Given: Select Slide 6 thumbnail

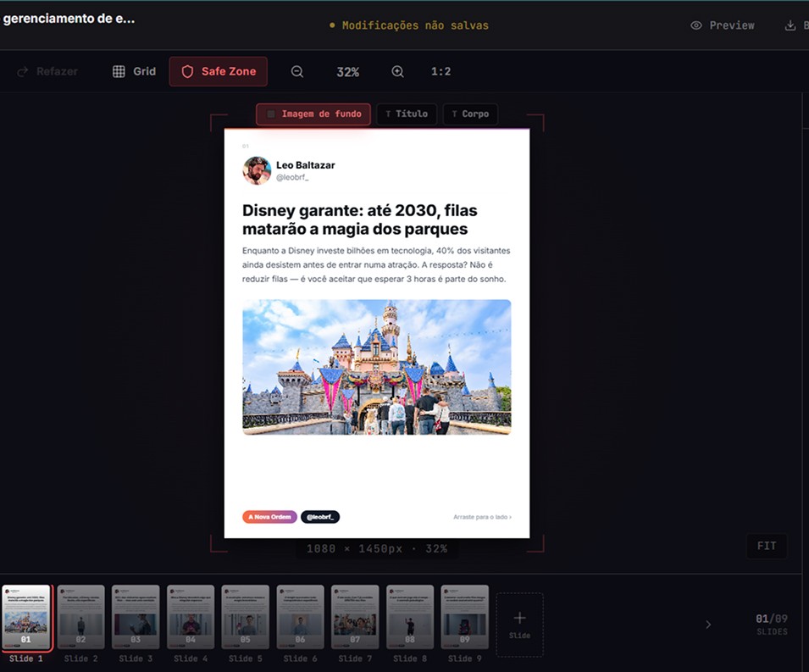Looking at the screenshot, I should tap(300, 617).
